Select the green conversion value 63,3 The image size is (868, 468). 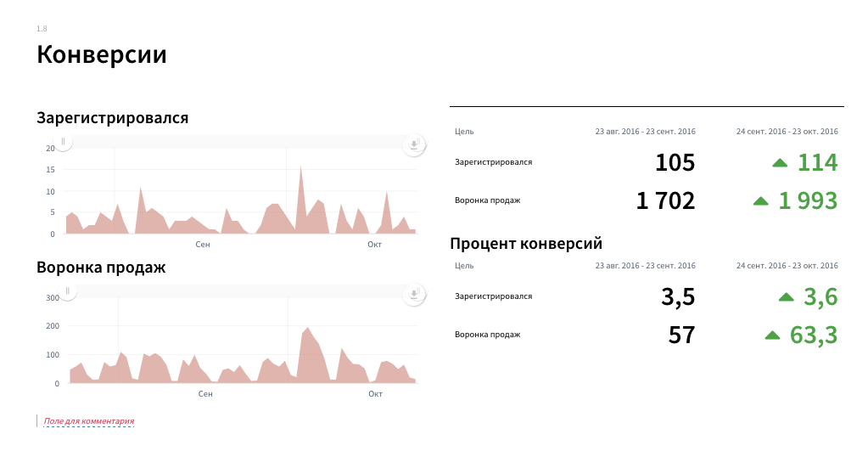[814, 335]
